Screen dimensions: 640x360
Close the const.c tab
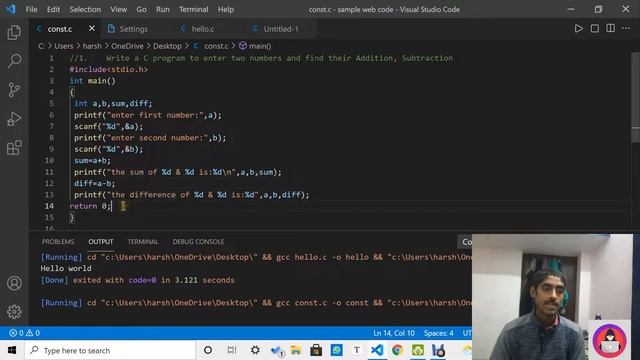tap(92, 29)
